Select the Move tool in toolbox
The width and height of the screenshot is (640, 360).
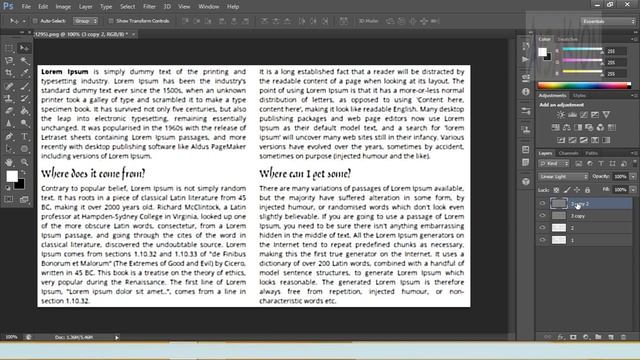pos(24,48)
